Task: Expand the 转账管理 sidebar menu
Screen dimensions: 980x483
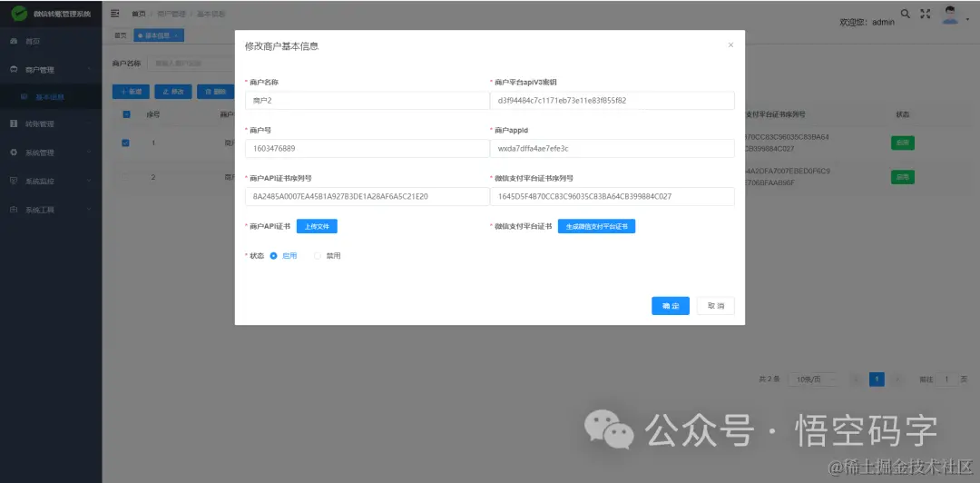Action: coord(51,123)
